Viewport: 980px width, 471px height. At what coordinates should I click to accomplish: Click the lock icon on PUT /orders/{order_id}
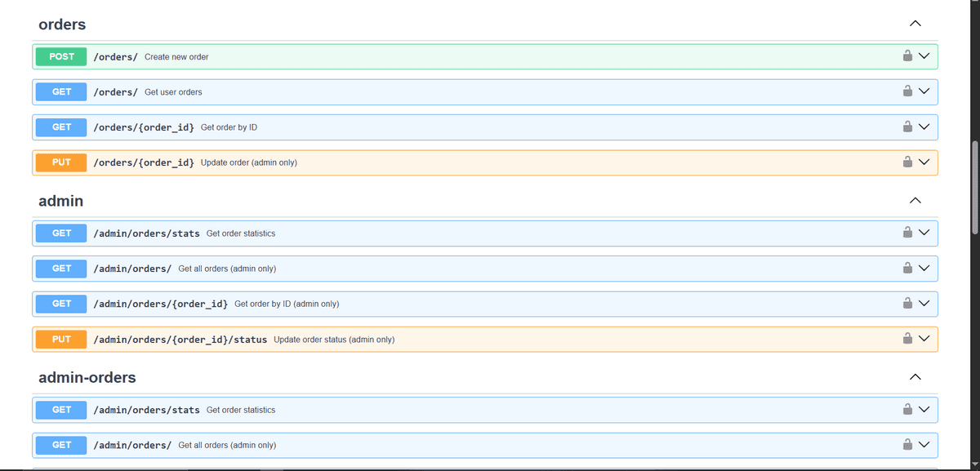pos(906,162)
